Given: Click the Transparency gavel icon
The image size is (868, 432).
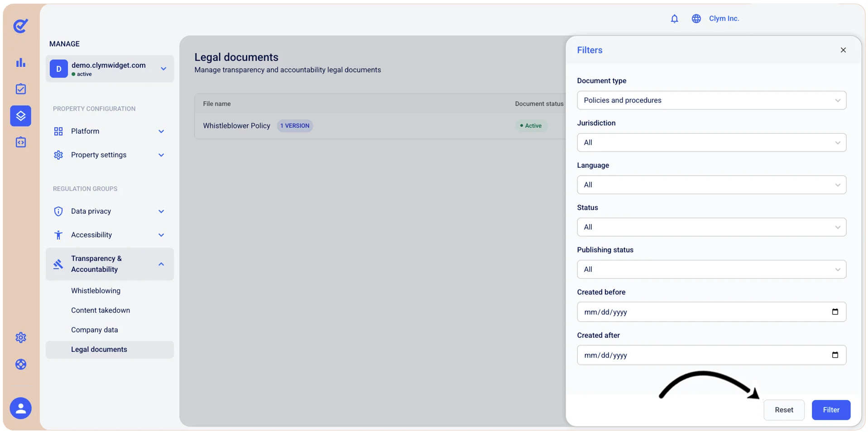Looking at the screenshot, I should click(x=58, y=264).
